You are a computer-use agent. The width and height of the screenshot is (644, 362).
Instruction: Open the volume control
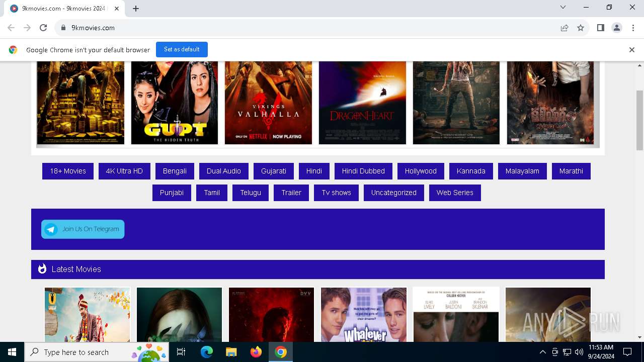579,352
